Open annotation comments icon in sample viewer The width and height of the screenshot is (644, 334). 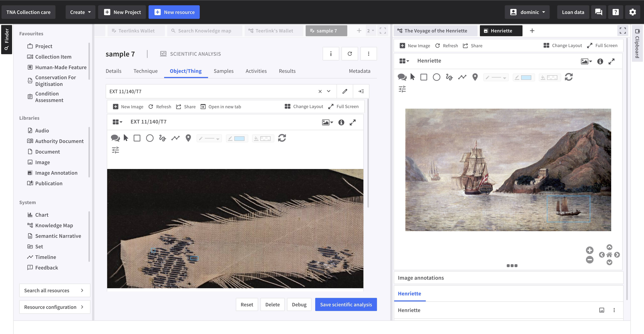click(x=115, y=138)
